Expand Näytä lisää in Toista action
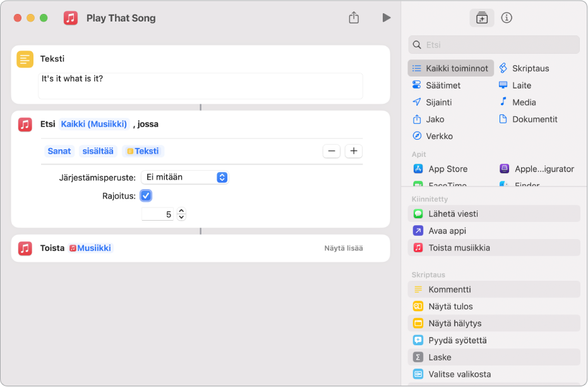588x387 pixels. pyautogui.click(x=344, y=248)
